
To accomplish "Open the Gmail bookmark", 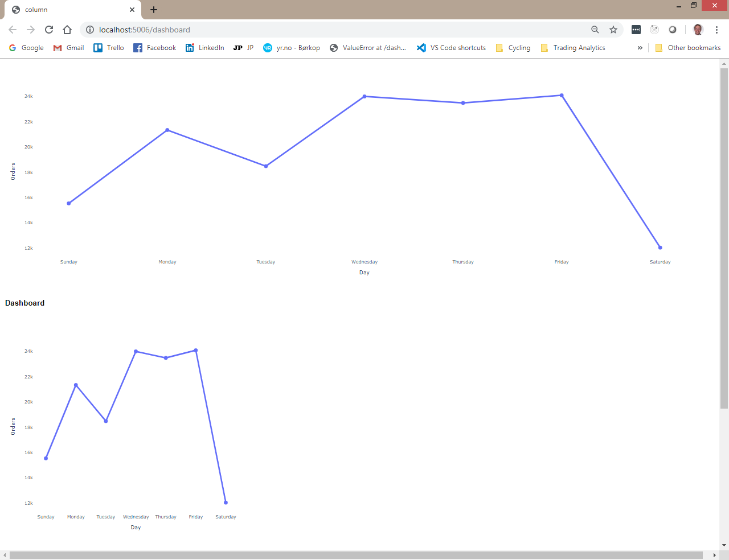I will tap(68, 48).
